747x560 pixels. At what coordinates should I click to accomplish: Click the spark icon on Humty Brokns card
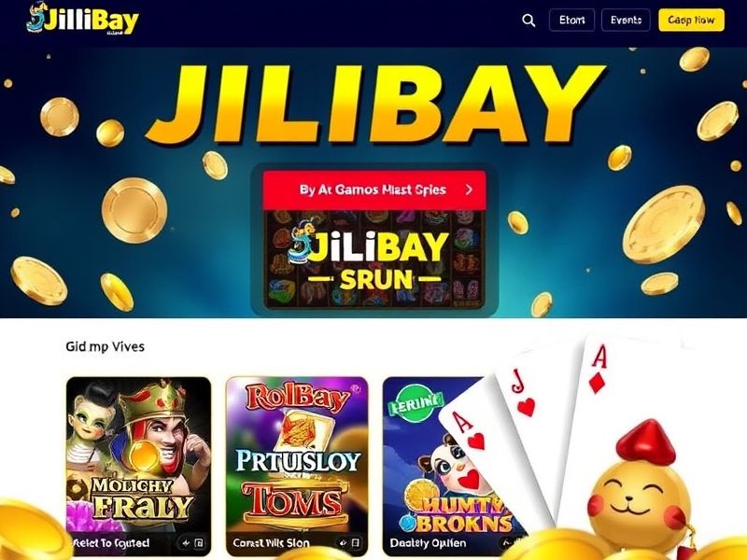(x=506, y=542)
